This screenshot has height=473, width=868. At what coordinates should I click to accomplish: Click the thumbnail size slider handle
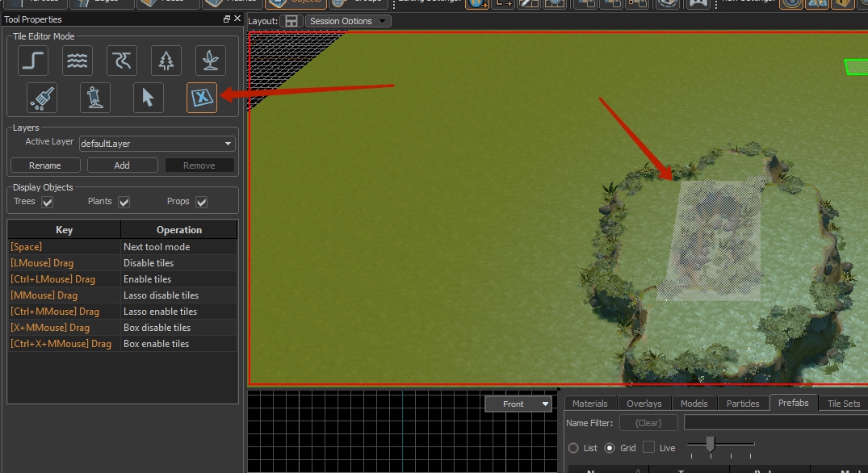[x=710, y=444]
